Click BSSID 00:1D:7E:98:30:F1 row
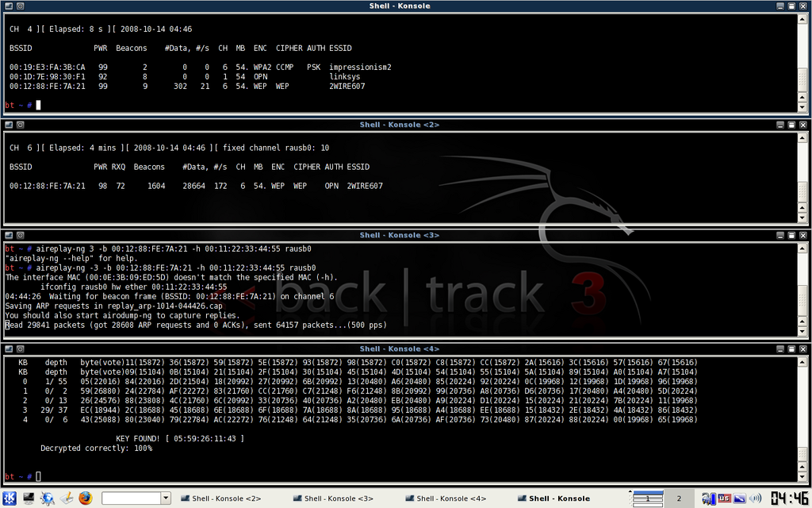The width and height of the screenshot is (812, 508). [47, 77]
